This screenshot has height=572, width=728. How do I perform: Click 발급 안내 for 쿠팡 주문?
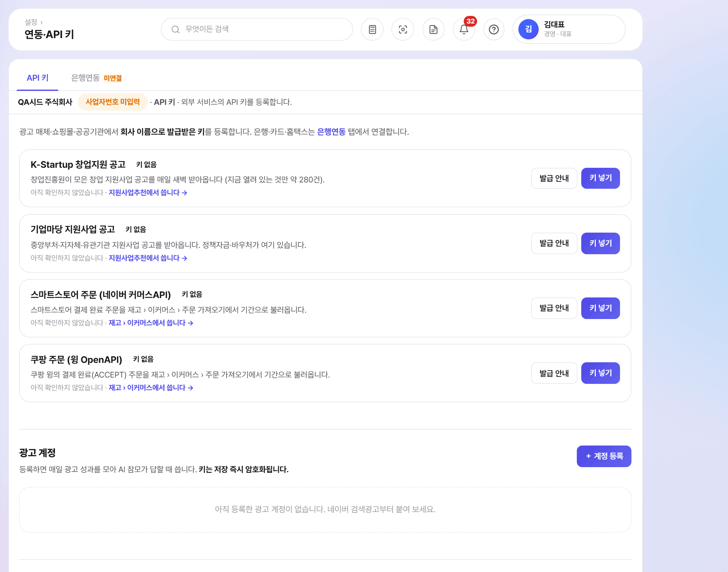[554, 373]
